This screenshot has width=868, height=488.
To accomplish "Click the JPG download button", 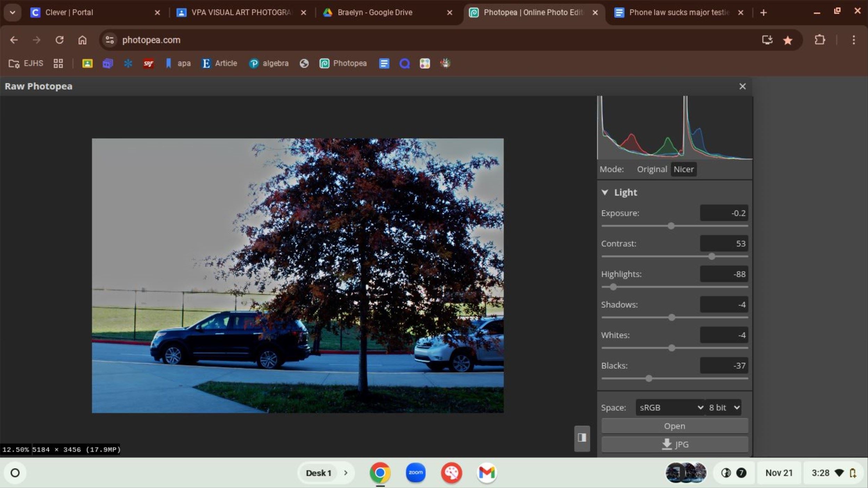I will (x=674, y=444).
